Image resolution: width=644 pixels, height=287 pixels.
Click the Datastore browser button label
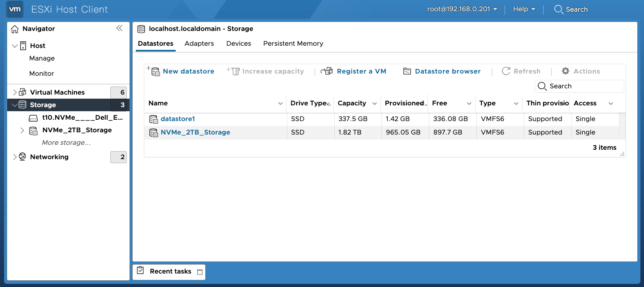pos(448,71)
